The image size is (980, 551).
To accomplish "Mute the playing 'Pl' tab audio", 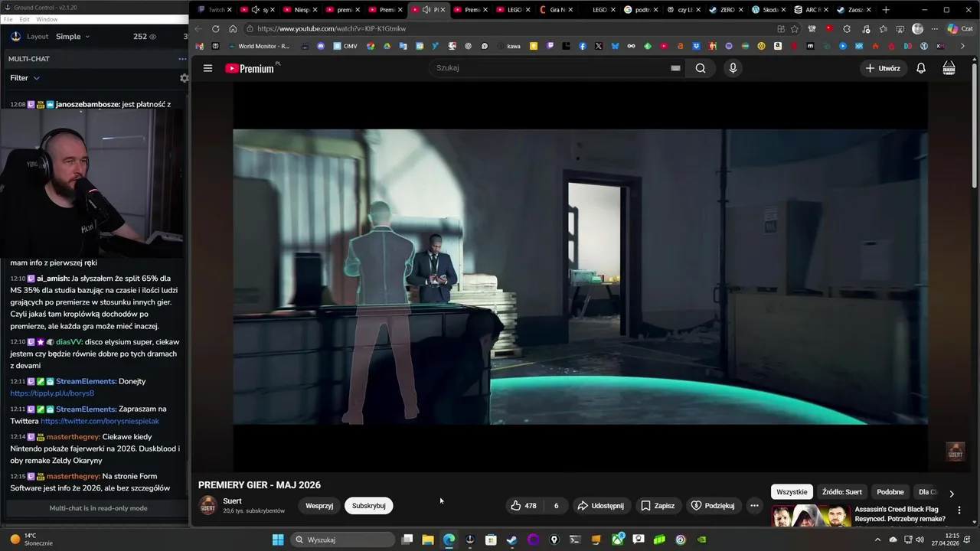I will click(426, 10).
